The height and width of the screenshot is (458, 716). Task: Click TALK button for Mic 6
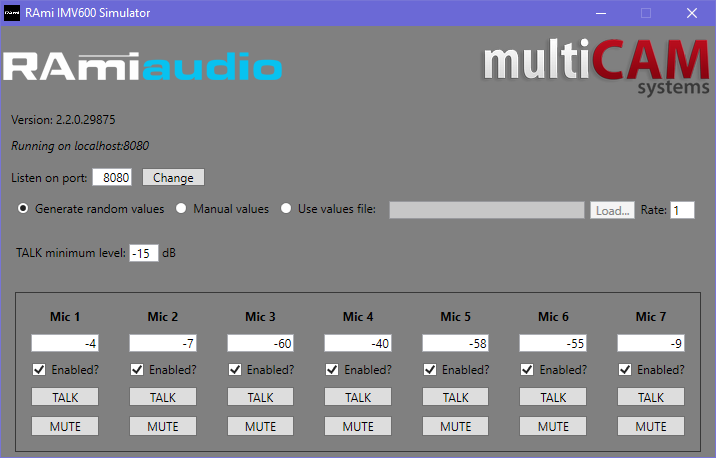[553, 397]
